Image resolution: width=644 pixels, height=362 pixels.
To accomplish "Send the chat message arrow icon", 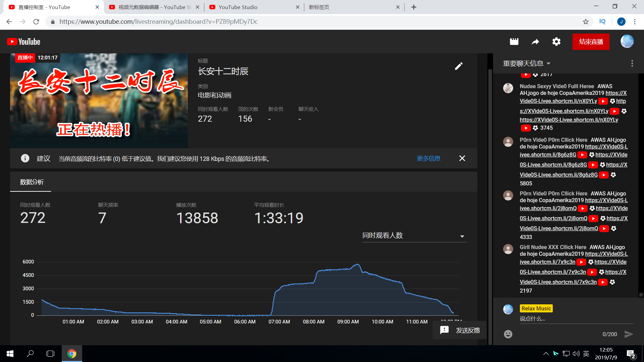I will click(x=629, y=334).
